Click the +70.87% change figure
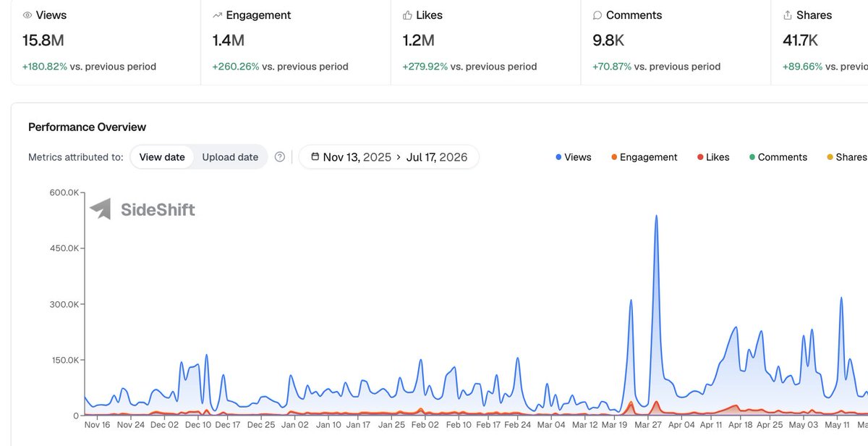Viewport: 868px width, 446px height. [x=613, y=67]
